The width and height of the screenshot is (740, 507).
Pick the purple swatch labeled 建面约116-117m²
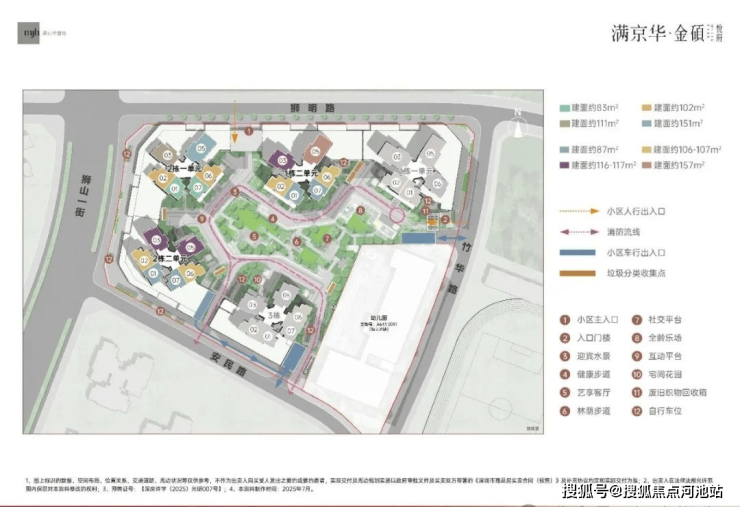564,165
